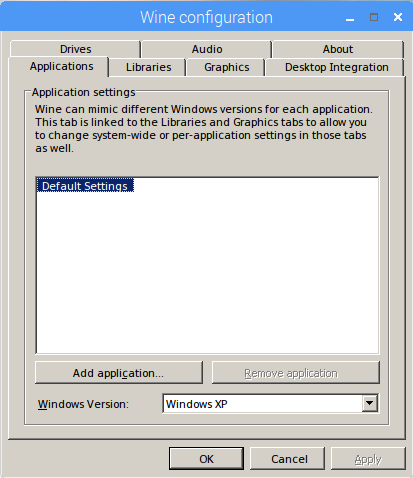Open the Libraries tab
Image resolution: width=413 pixels, height=478 pixels.
pos(148,67)
